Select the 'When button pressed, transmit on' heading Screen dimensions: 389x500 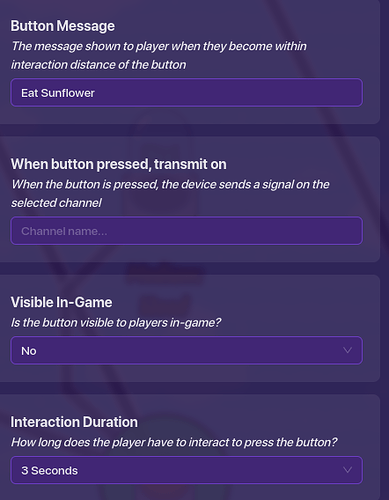(x=119, y=164)
